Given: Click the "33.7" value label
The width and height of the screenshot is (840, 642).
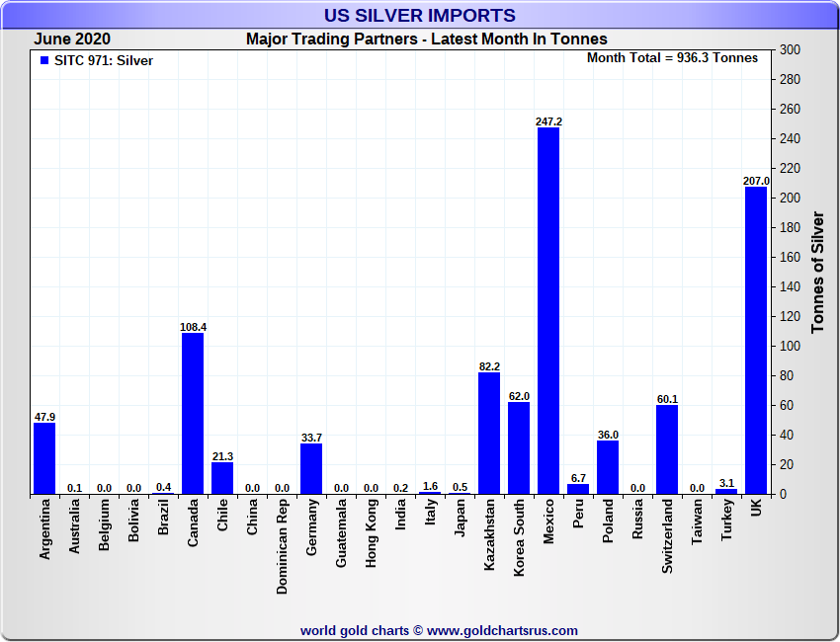Looking at the screenshot, I should point(311,438).
